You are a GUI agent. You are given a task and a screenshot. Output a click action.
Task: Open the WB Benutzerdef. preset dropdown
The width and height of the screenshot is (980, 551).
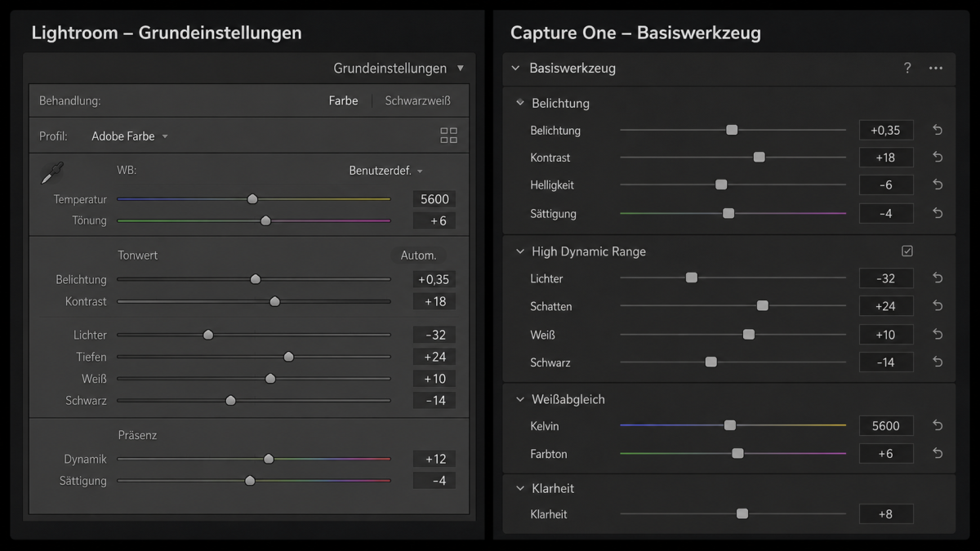(385, 171)
